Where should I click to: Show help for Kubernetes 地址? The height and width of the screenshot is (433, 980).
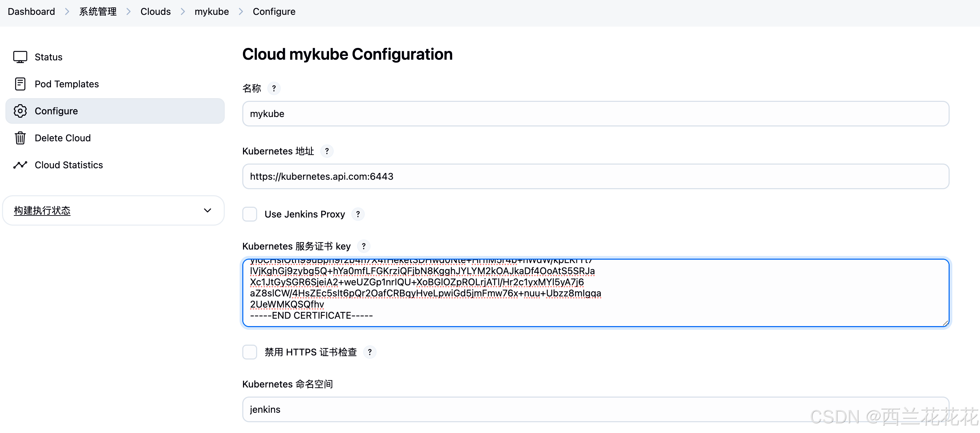tap(327, 151)
